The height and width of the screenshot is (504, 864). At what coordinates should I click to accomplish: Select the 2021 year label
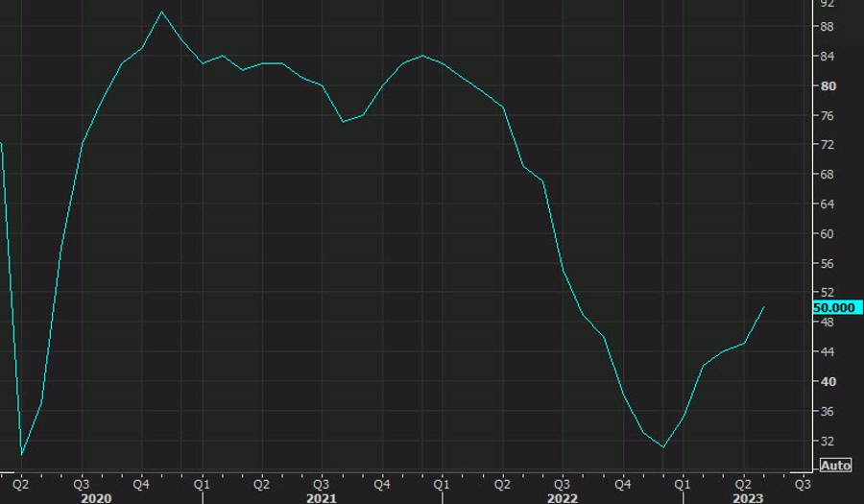322,497
